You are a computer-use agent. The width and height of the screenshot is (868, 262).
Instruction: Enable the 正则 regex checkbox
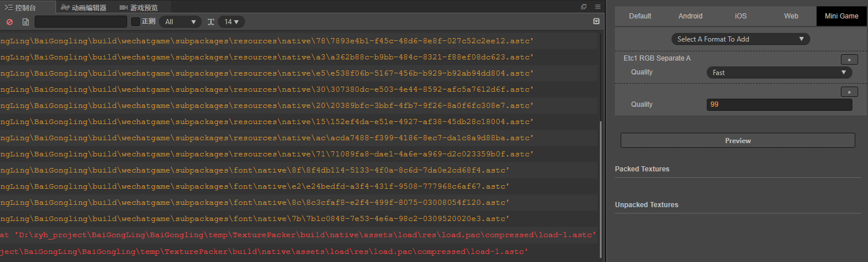coord(136,21)
